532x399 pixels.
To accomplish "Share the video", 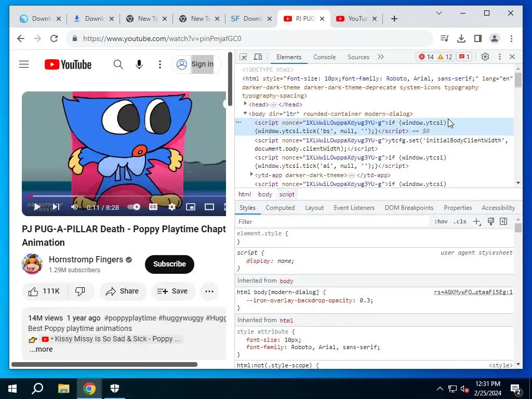I will [123, 291].
